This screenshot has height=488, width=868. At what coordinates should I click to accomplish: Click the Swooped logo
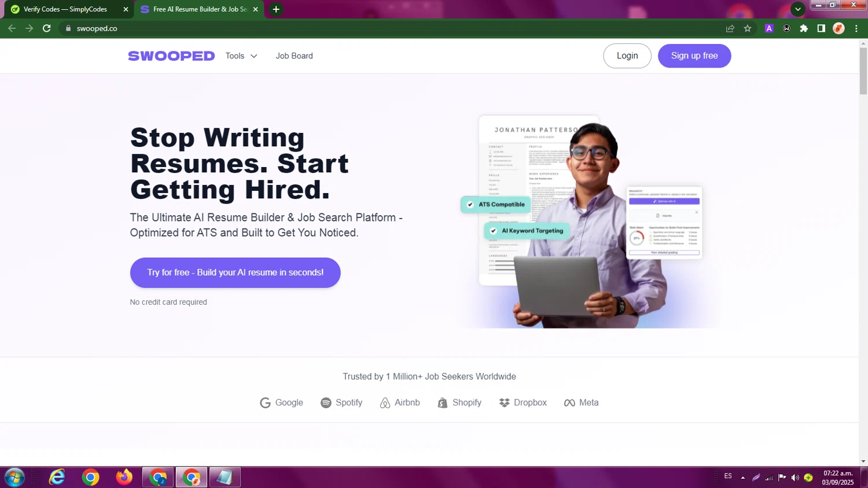pyautogui.click(x=171, y=56)
